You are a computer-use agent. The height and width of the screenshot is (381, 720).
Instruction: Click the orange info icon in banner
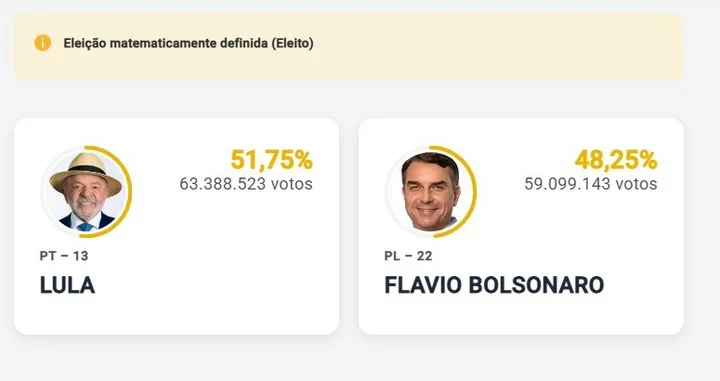(x=43, y=43)
